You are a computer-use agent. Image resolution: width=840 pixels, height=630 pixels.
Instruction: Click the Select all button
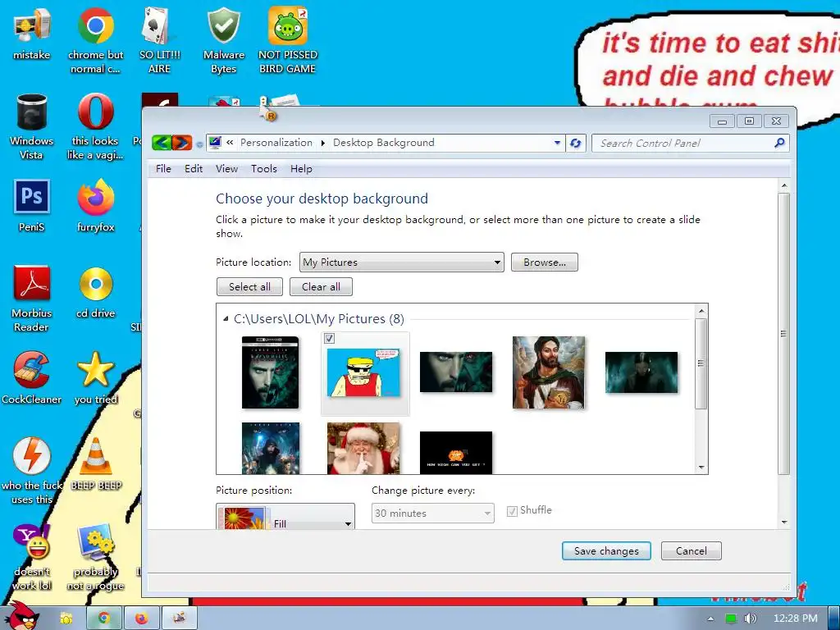[249, 286]
